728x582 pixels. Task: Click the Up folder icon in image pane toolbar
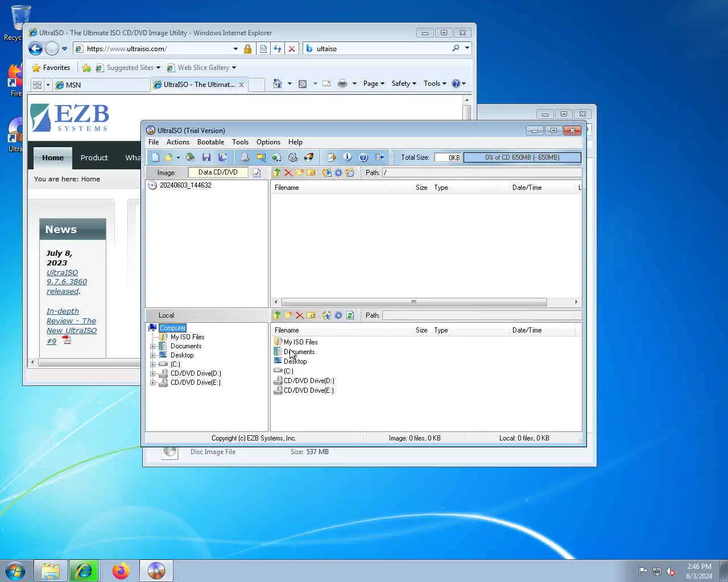coord(277,173)
